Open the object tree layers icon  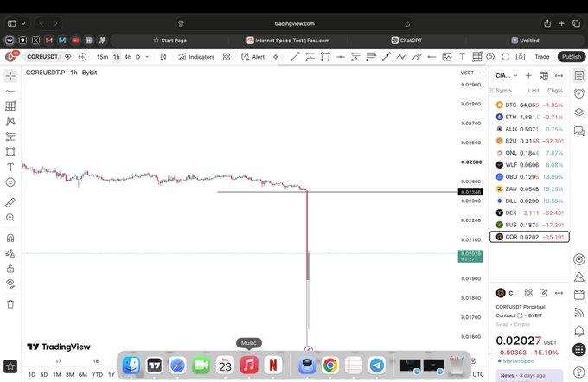pos(579,112)
